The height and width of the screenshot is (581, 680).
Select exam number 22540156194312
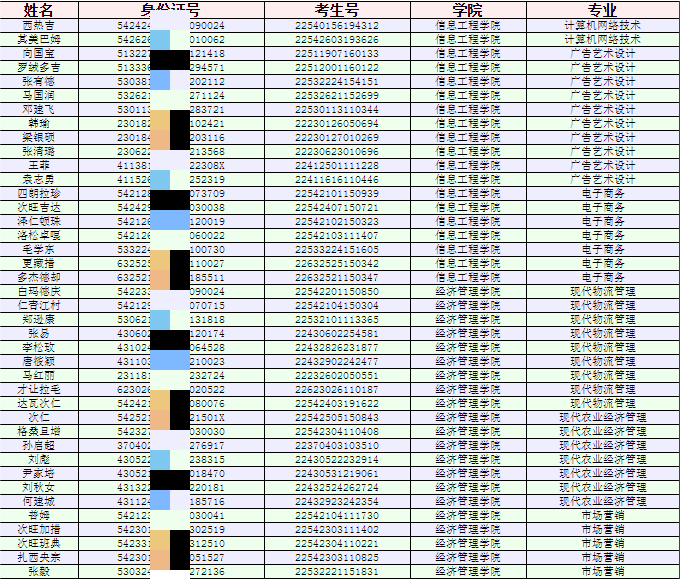pos(337,25)
